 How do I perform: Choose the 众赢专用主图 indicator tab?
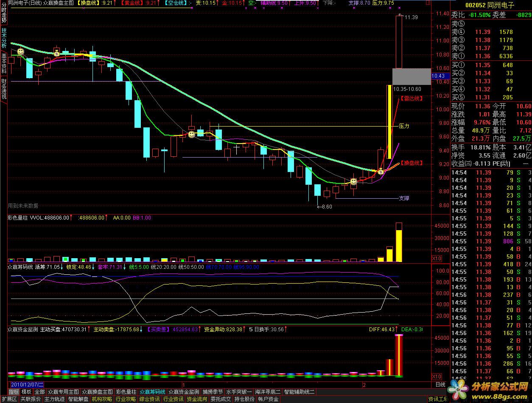click(63, 392)
